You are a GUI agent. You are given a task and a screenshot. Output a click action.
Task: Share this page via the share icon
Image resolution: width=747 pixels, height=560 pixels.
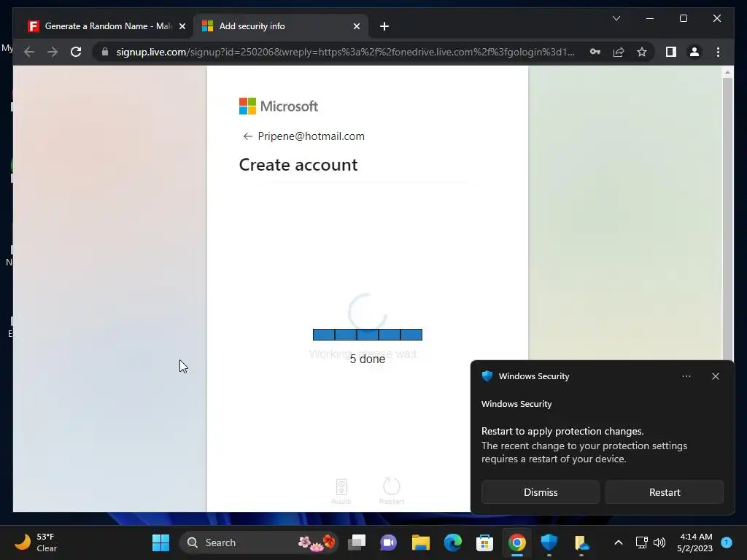[x=619, y=52]
